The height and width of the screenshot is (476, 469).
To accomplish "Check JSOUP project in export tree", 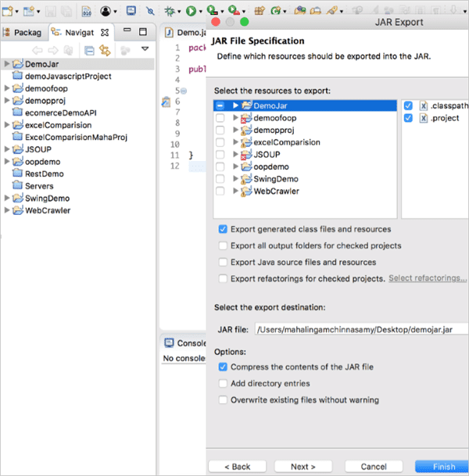I will point(220,155).
